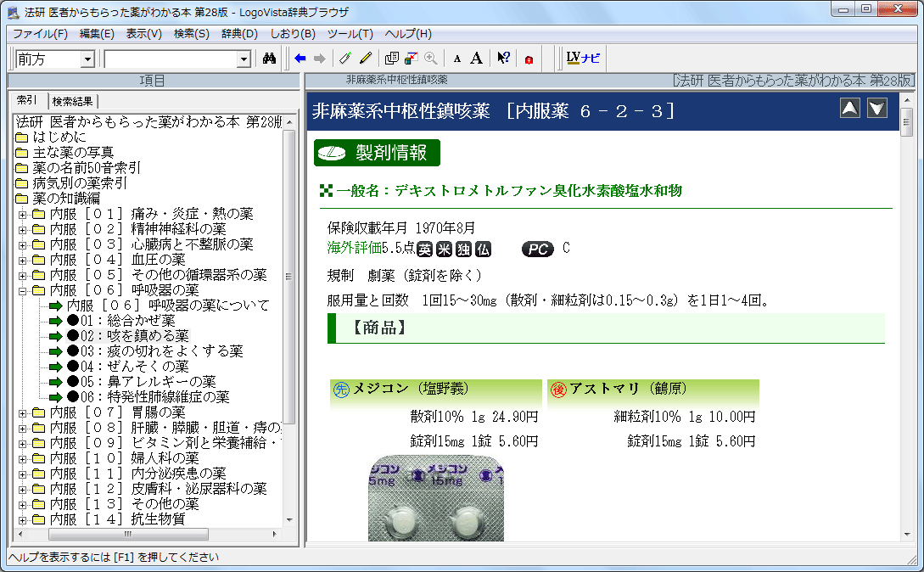Click the binoculars search icon

270,59
